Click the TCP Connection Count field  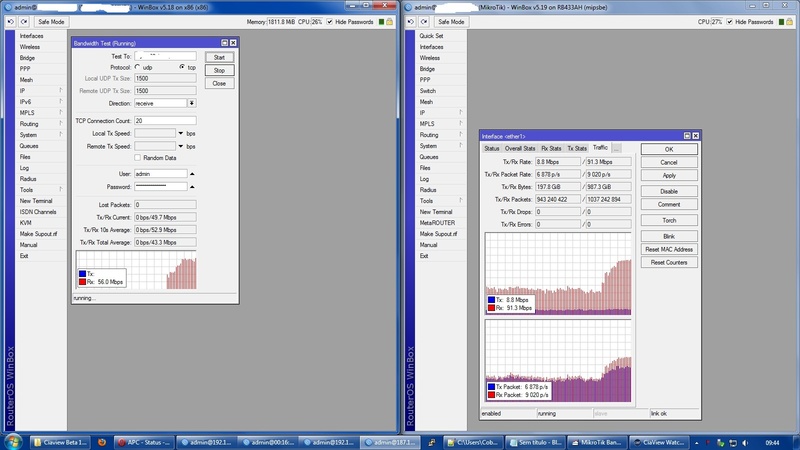click(165, 121)
